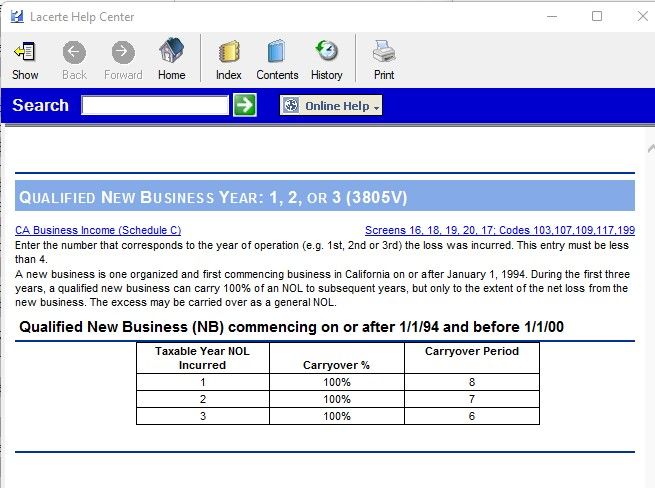Click the taxable year 1 cell
The image size is (655, 488).
(203, 382)
